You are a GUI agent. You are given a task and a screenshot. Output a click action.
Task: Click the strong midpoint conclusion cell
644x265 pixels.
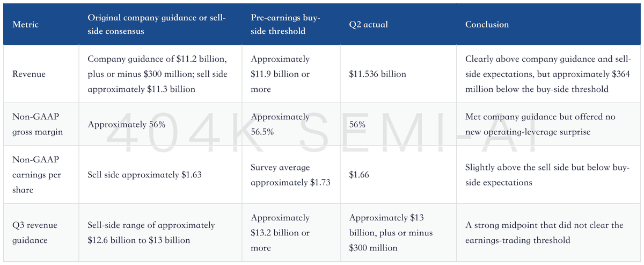tap(544, 233)
